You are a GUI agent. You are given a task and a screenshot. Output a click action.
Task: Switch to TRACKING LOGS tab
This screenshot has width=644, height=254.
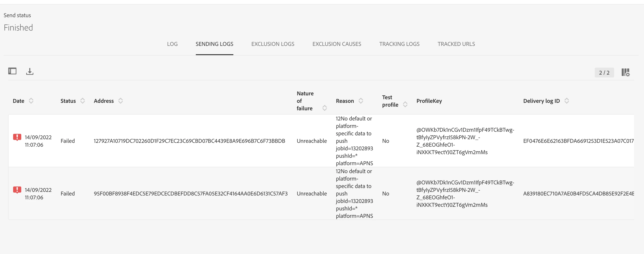[x=399, y=44]
